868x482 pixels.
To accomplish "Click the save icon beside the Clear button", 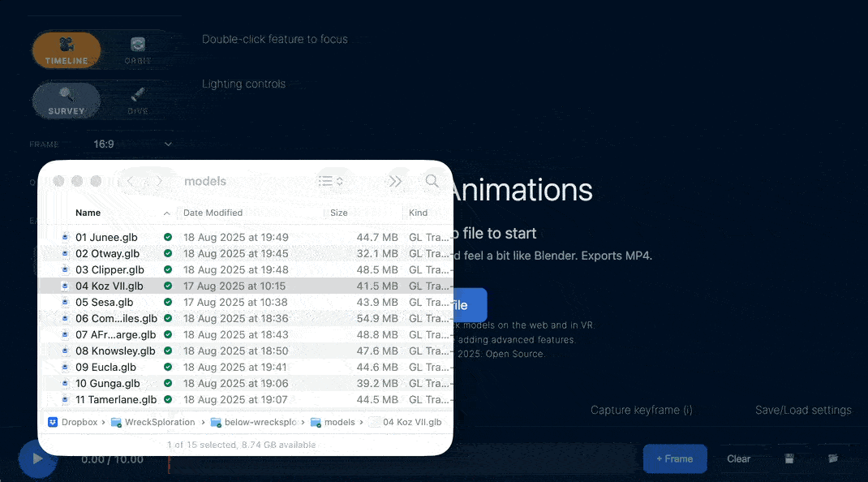I will [x=789, y=458].
